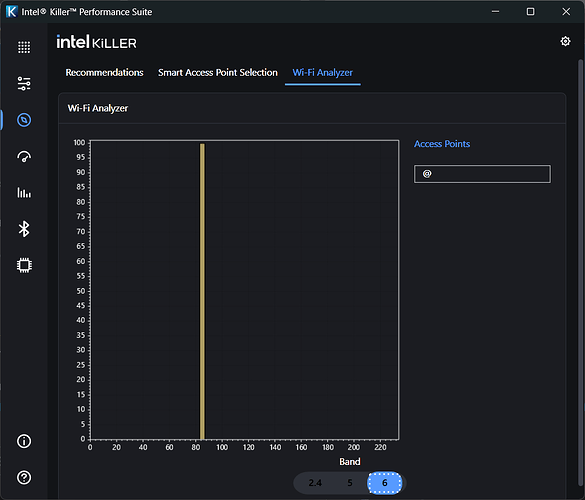
Task: Open settings gear at top right
Action: 565,41
